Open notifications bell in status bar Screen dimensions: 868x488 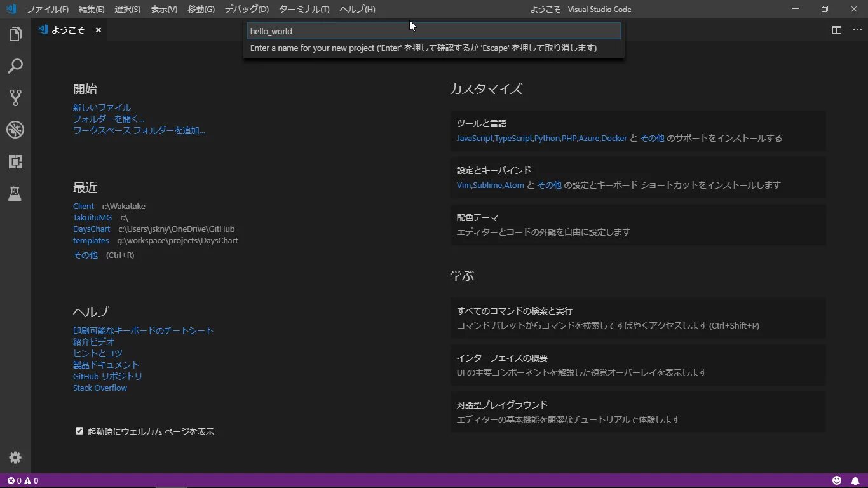(x=855, y=480)
